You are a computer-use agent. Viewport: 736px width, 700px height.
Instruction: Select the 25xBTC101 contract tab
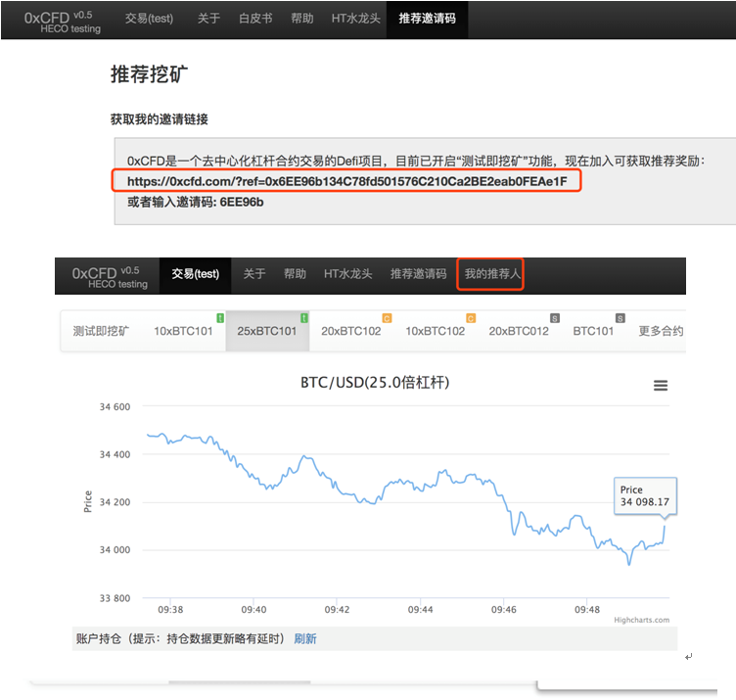(266, 331)
